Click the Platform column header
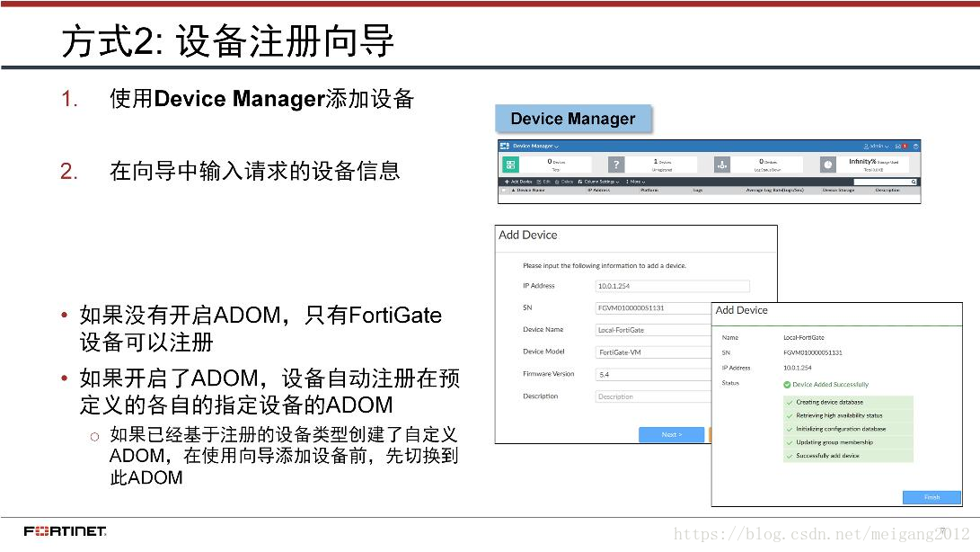The height and width of the screenshot is (552, 980). pos(649,191)
